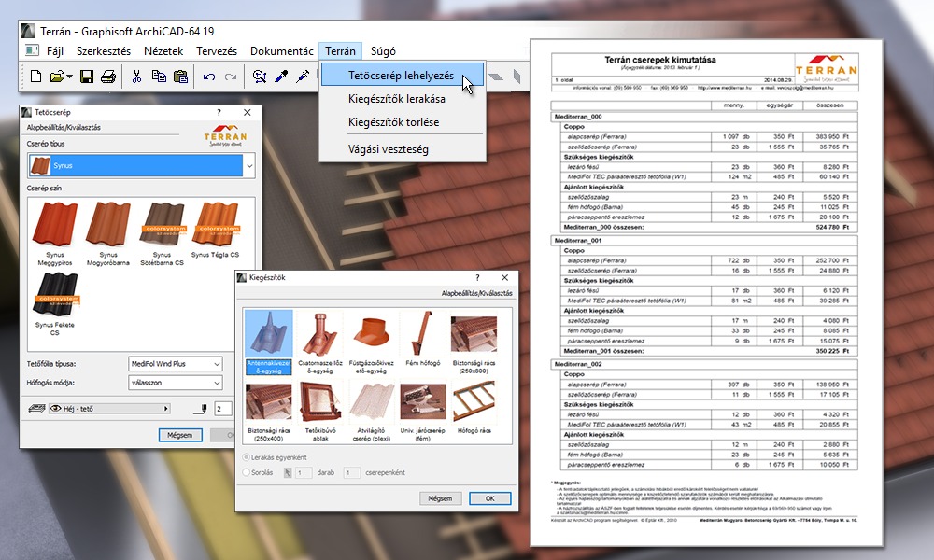The image size is (934, 560).
Task: Click the Redo arrow icon
Action: coord(231,77)
